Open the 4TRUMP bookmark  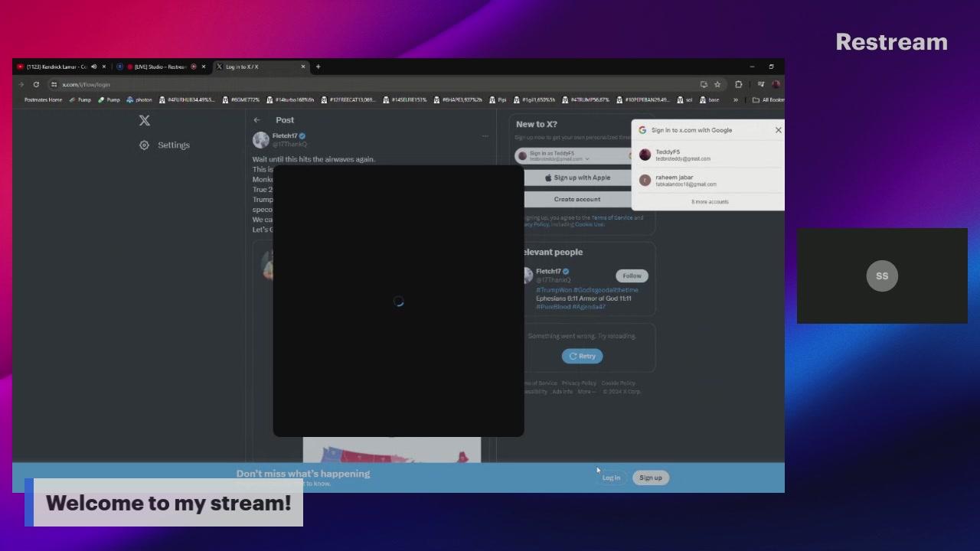click(x=586, y=99)
